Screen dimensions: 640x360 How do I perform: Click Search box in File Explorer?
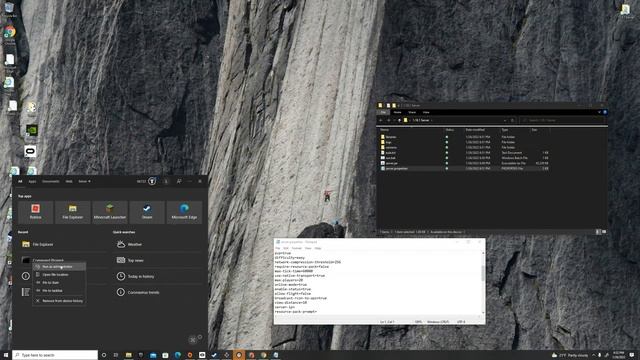(x=562, y=120)
